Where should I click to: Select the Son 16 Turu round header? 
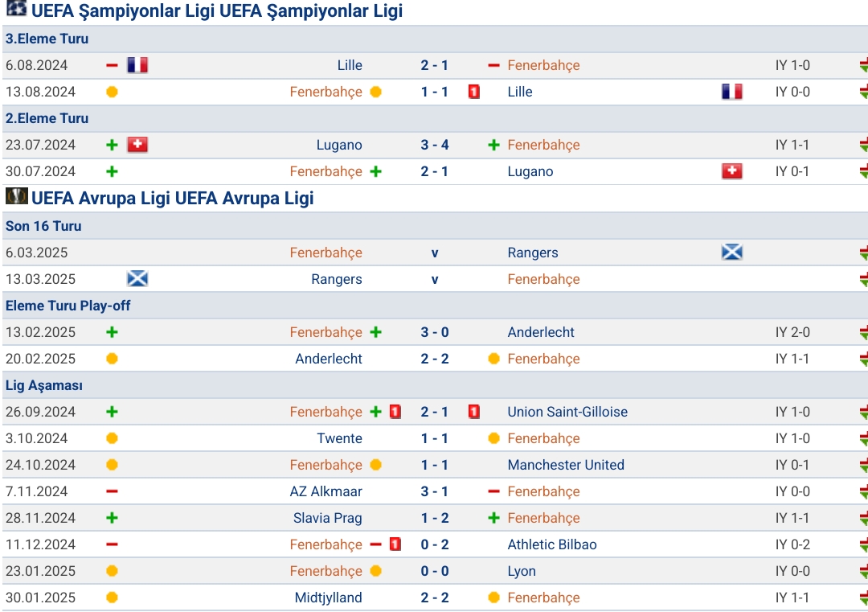pos(43,226)
